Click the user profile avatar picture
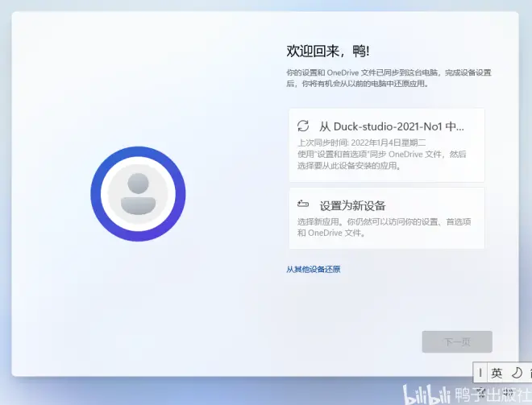This screenshot has width=532, height=405. click(x=138, y=194)
